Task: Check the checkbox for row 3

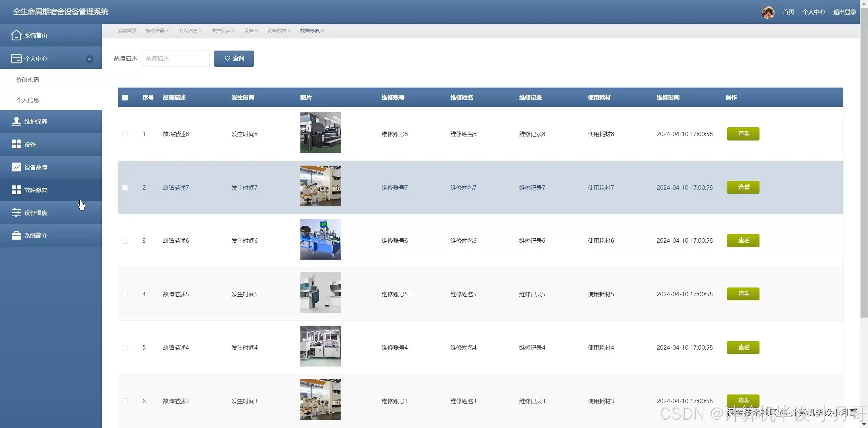Action: [125, 241]
